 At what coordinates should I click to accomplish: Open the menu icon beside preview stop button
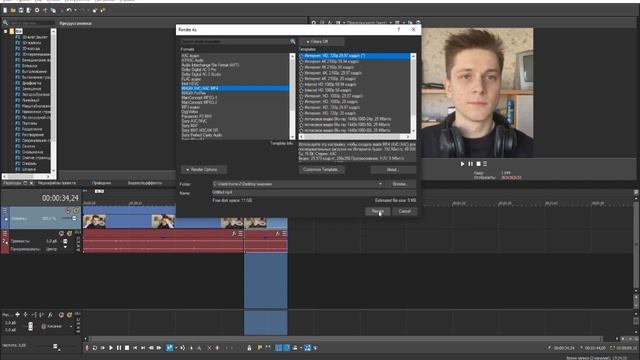click(485, 164)
